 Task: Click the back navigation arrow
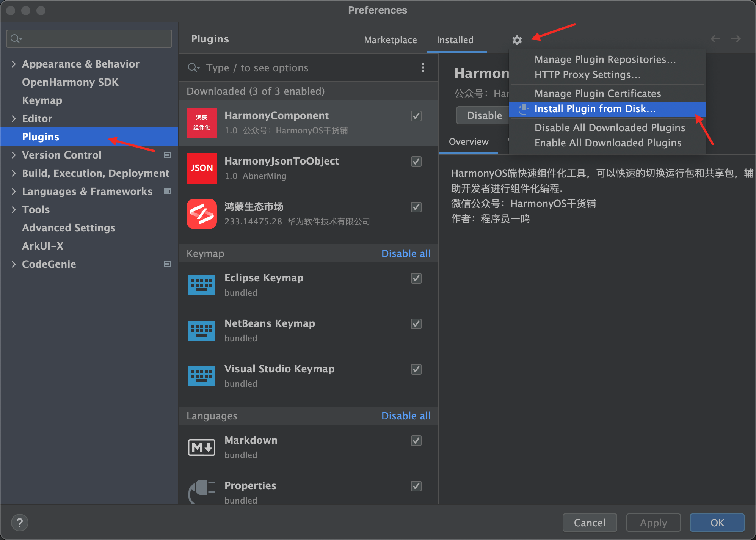(x=715, y=39)
